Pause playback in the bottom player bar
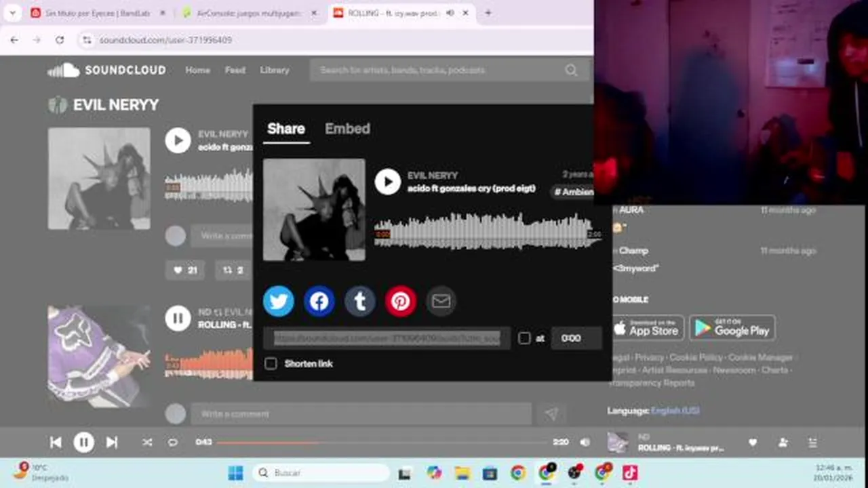Screen dimensions: 868x488 [83, 443]
